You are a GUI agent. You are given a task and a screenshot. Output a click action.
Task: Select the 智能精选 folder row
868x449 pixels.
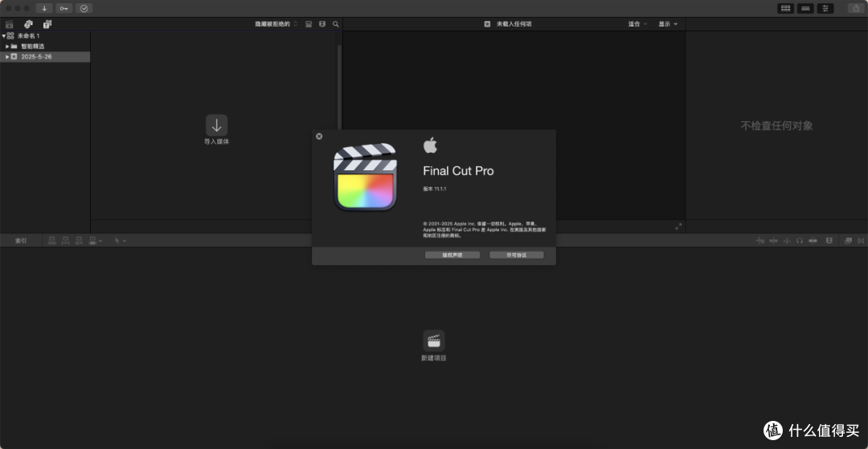(x=45, y=47)
